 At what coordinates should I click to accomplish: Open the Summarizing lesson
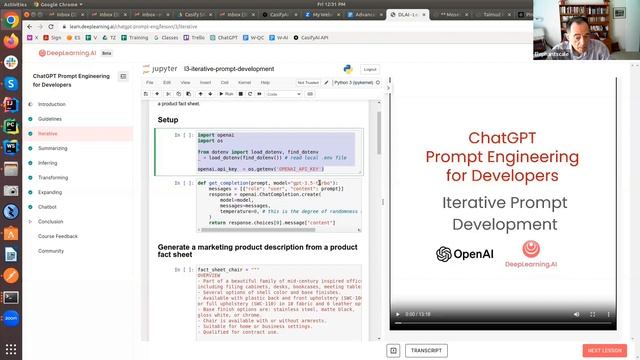[x=53, y=148]
